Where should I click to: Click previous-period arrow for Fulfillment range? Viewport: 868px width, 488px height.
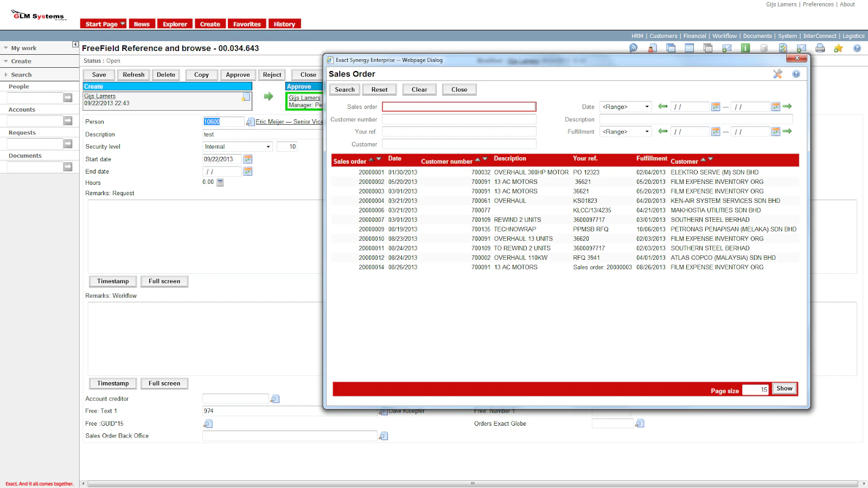[662, 131]
